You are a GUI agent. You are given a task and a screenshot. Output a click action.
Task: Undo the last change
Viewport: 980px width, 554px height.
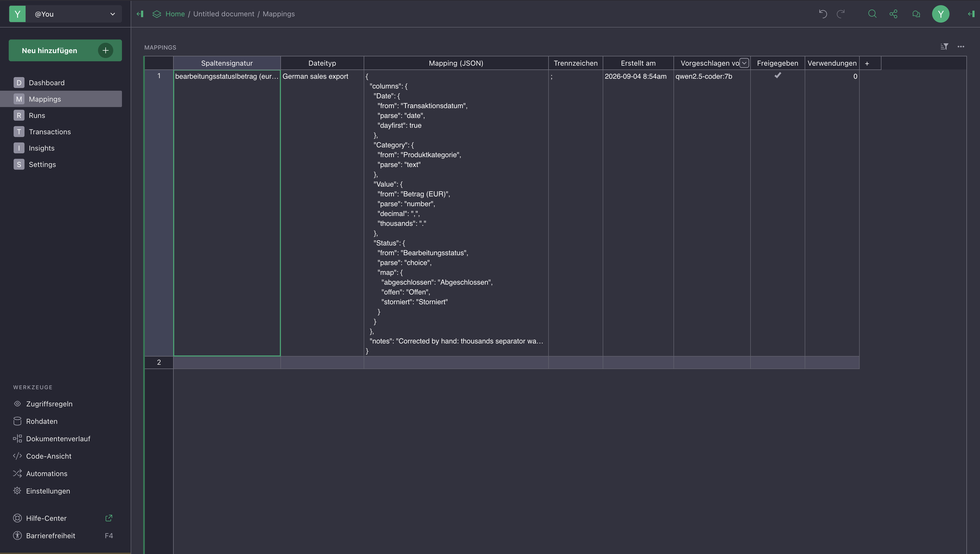(823, 14)
